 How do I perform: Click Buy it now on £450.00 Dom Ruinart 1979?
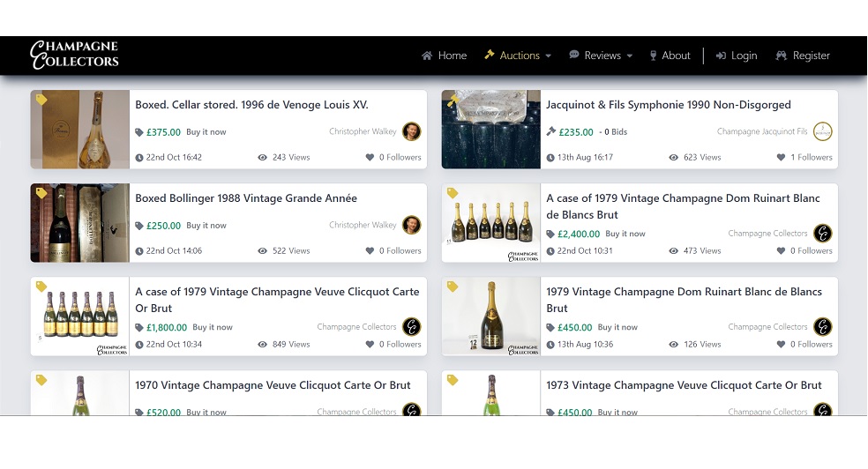pos(617,328)
